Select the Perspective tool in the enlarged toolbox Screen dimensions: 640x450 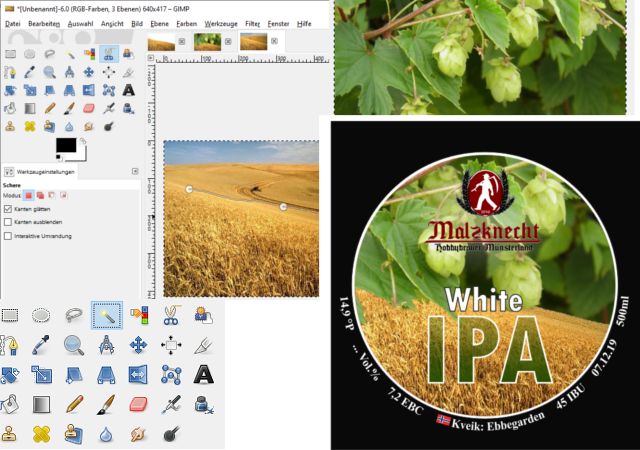pos(106,375)
